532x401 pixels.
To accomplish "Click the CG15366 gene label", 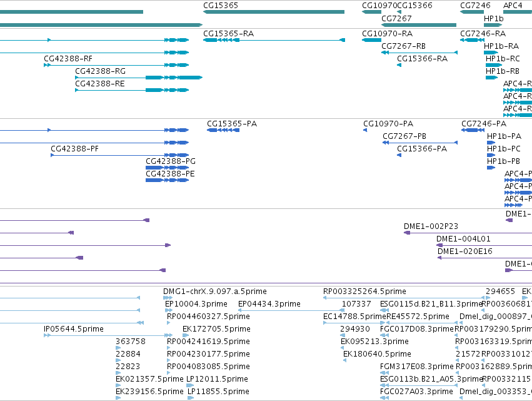I will coord(414,6).
